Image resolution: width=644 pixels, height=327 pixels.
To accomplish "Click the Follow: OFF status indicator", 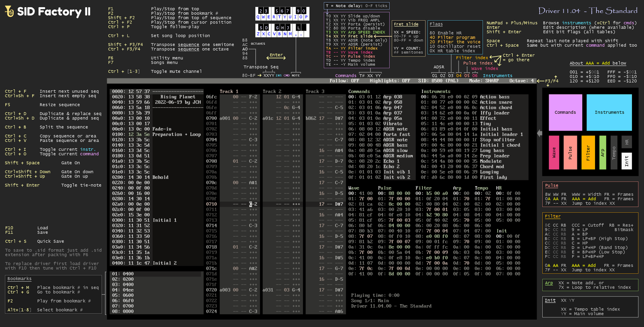I will (344, 81).
